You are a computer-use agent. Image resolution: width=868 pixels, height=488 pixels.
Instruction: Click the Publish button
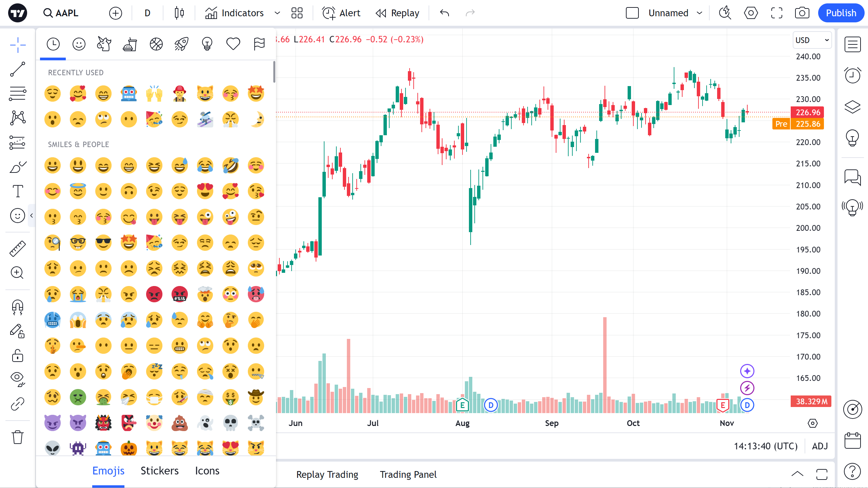click(841, 13)
